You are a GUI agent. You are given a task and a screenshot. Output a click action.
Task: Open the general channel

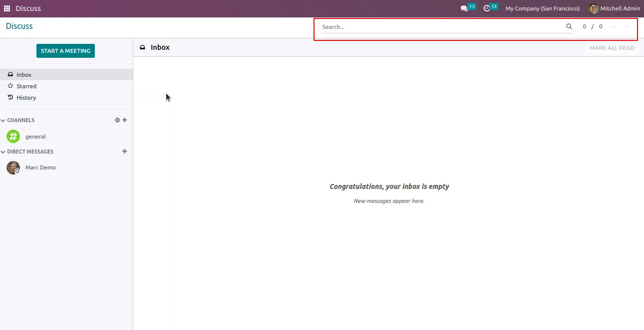coord(66,137)
